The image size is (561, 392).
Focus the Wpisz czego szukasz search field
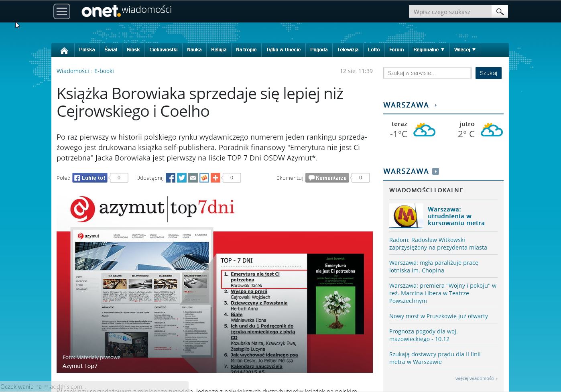(x=450, y=12)
